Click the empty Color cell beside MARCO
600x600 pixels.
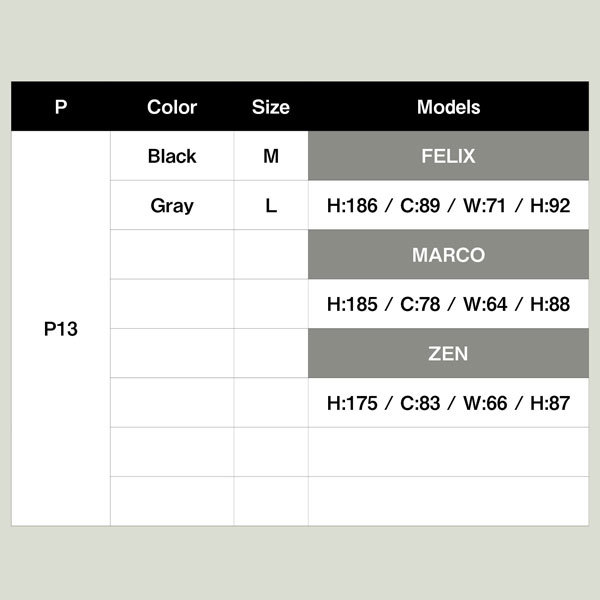coord(172,255)
